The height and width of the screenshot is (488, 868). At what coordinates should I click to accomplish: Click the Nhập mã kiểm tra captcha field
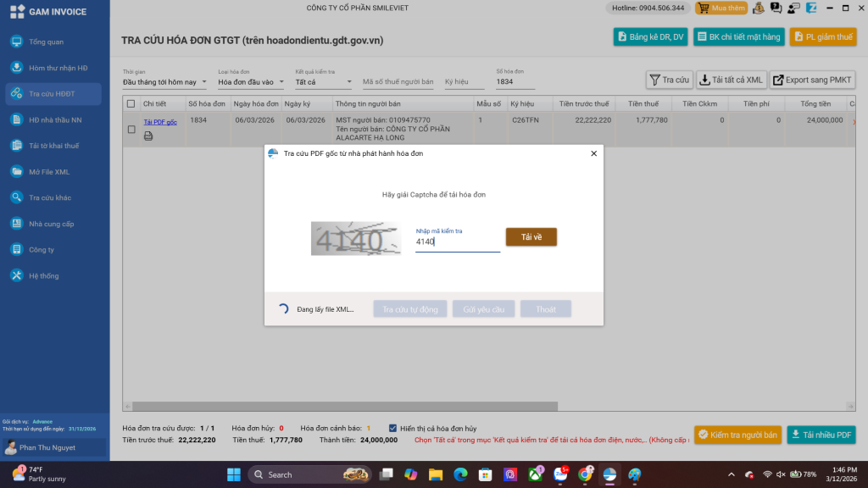point(457,242)
